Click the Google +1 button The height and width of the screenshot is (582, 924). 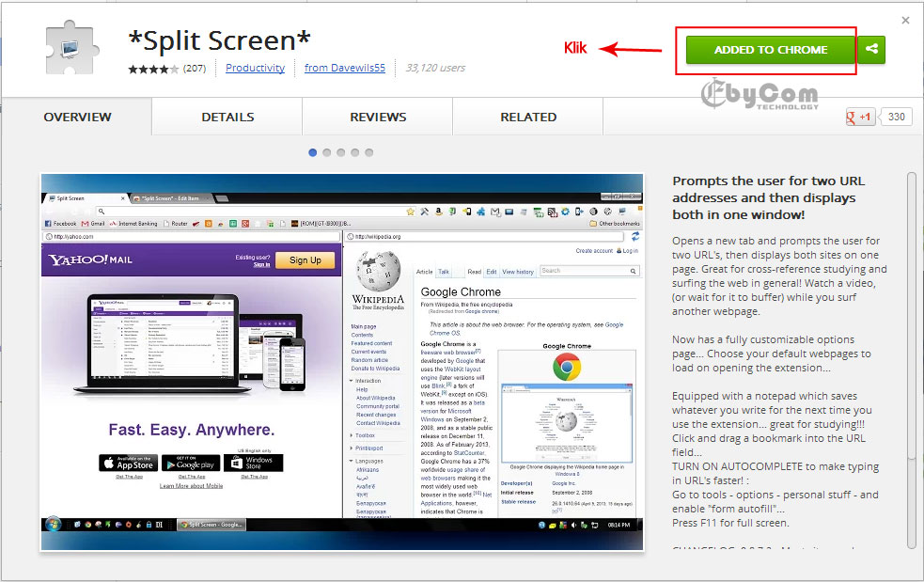(860, 117)
